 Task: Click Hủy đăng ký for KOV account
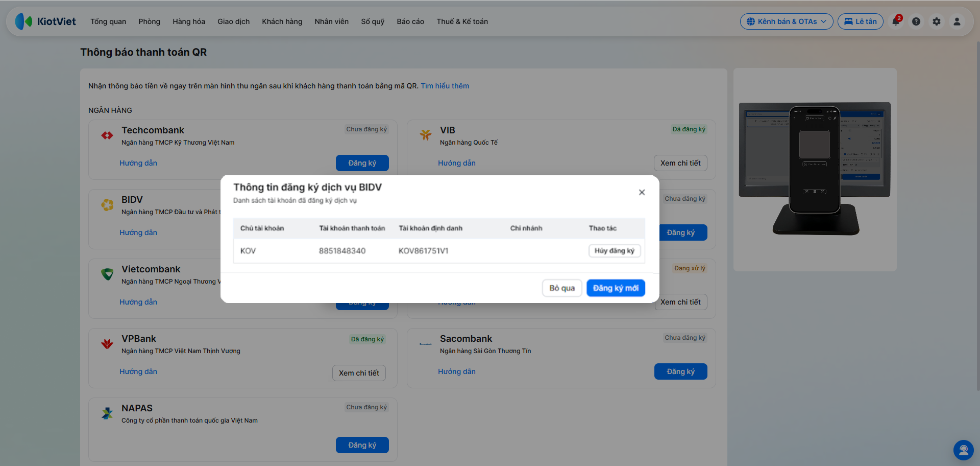coord(615,251)
